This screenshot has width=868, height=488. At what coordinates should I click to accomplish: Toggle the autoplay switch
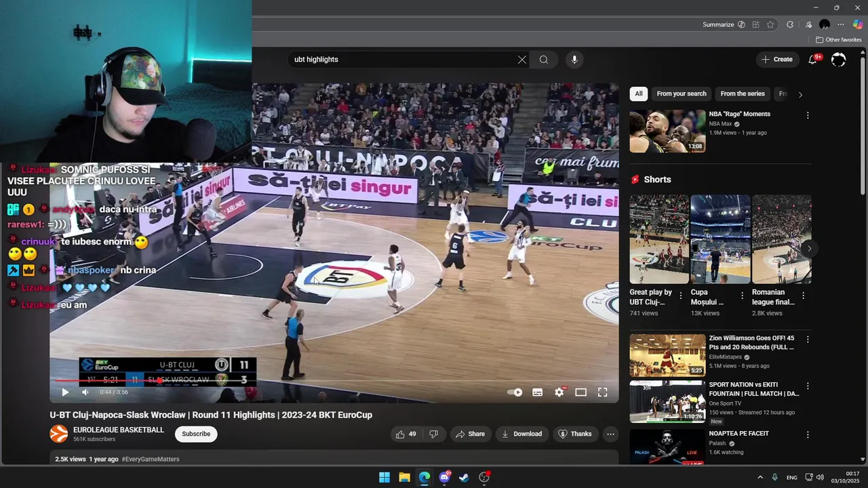tap(515, 392)
